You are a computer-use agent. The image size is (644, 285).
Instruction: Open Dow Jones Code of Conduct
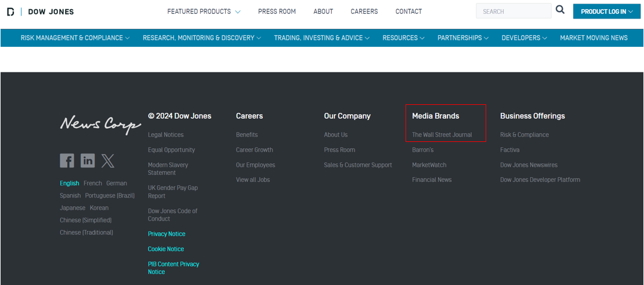172,214
